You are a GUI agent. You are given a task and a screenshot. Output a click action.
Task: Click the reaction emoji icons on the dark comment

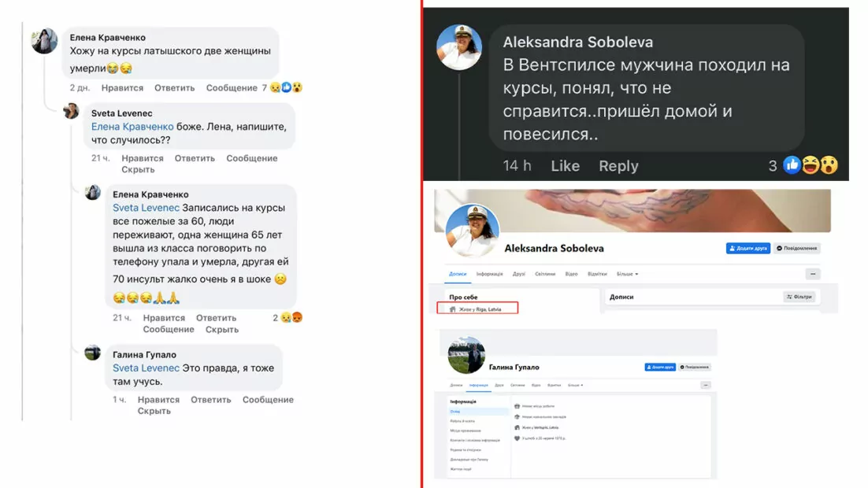[811, 165]
